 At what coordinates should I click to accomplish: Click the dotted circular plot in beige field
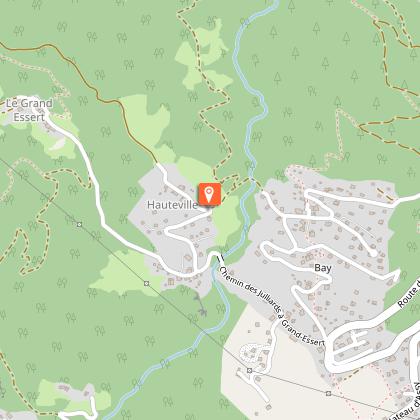coord(250,352)
